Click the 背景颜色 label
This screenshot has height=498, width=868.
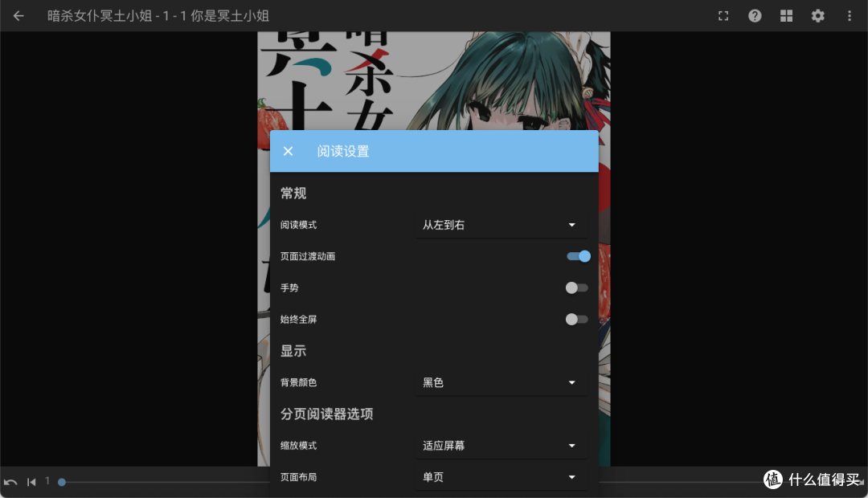pyautogui.click(x=298, y=382)
